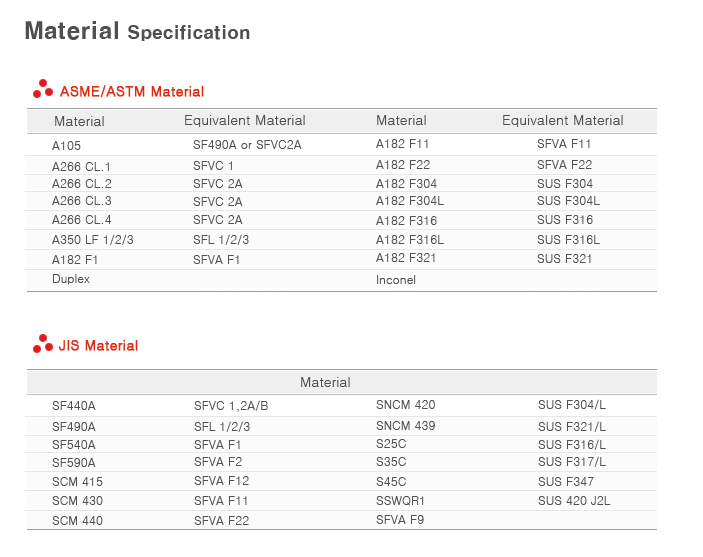This screenshot has width=703, height=557.
Task: Click the centered Material header in JIS table
Action: click(x=325, y=382)
